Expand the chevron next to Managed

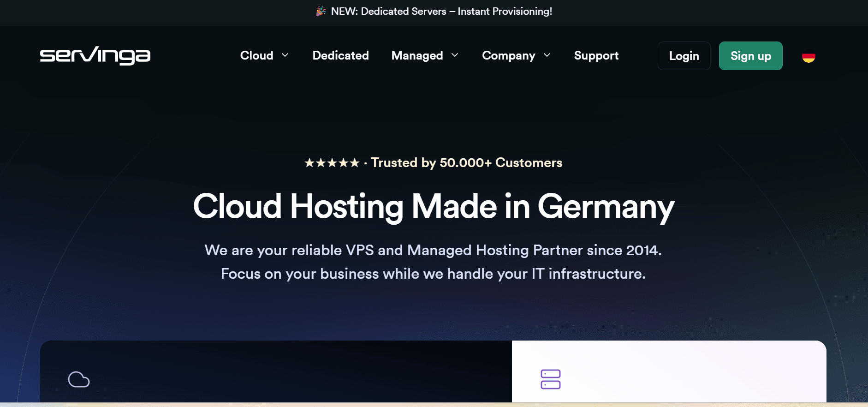[455, 55]
